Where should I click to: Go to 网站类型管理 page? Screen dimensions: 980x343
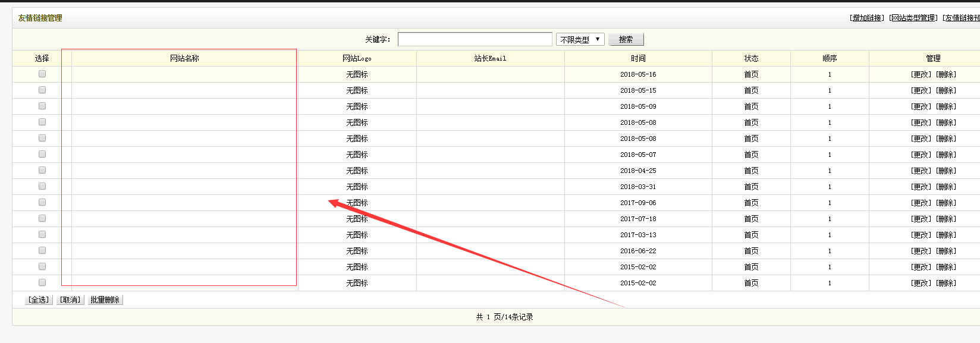click(913, 18)
